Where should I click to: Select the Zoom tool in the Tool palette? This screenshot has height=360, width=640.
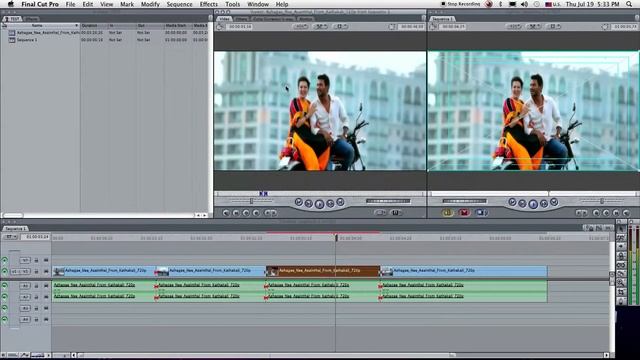[x=621, y=283]
